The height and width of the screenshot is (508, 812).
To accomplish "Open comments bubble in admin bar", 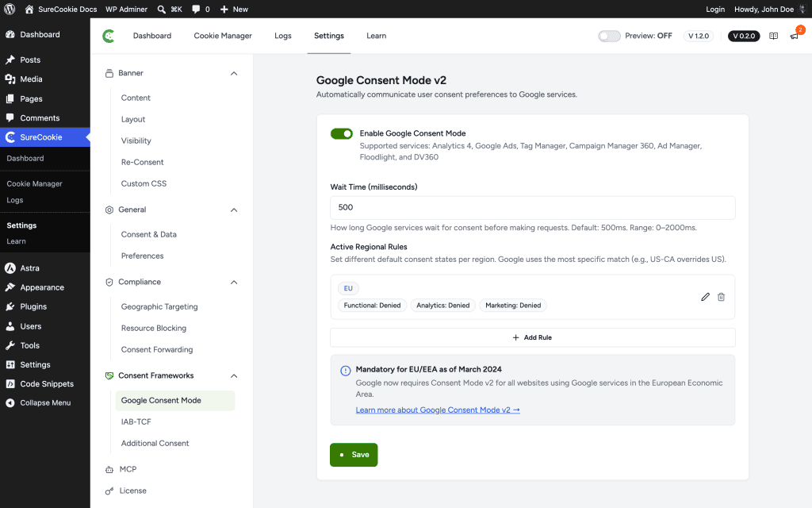I will coord(196,10).
